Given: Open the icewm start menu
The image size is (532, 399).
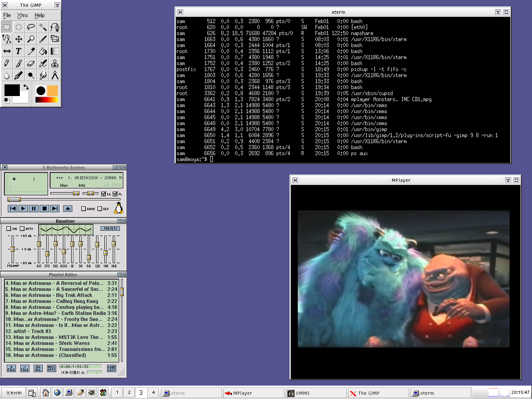Looking at the screenshot, I should coord(13,393).
